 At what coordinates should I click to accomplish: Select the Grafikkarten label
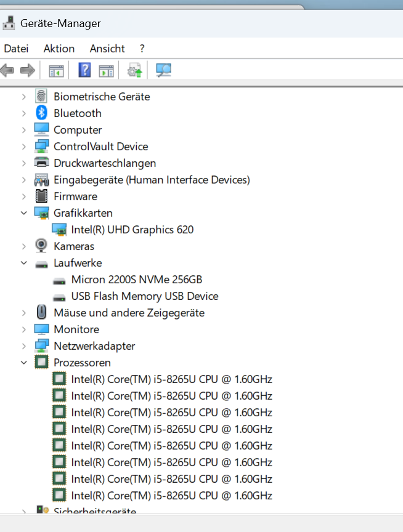(83, 213)
